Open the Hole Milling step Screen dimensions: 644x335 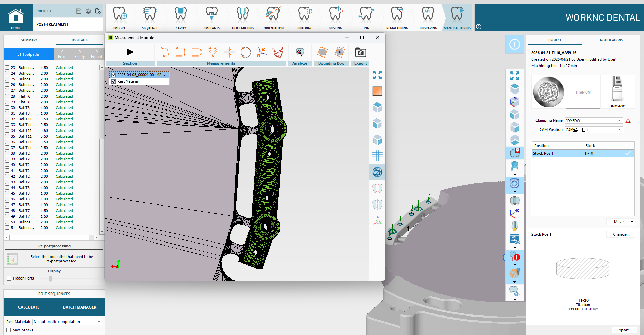point(243,17)
